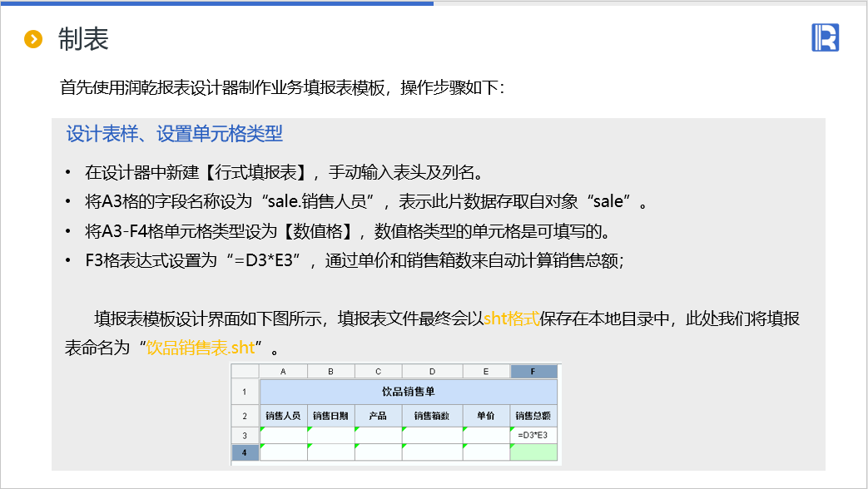Select column header D in spreadsheet image
Screen dimensions: 868x489
(x=433, y=371)
